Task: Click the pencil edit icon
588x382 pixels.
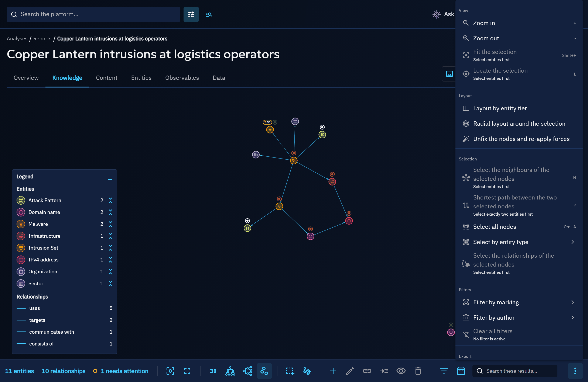Action: coord(350,371)
